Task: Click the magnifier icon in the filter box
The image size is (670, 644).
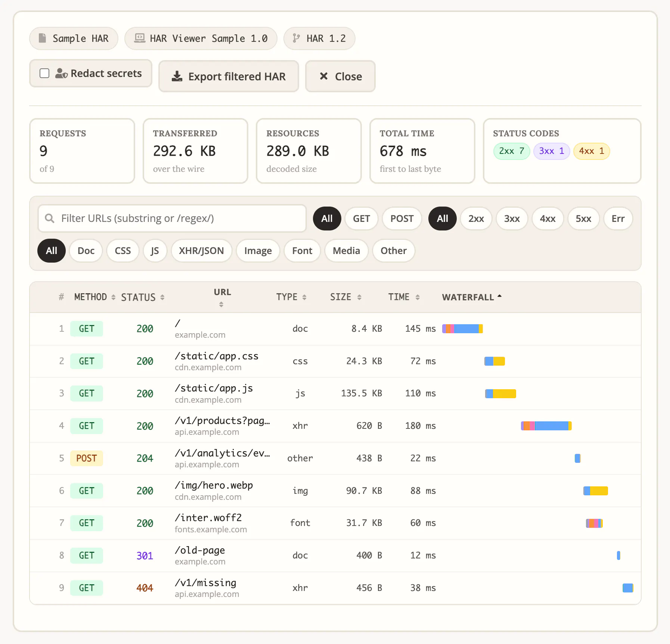Action: (x=50, y=218)
